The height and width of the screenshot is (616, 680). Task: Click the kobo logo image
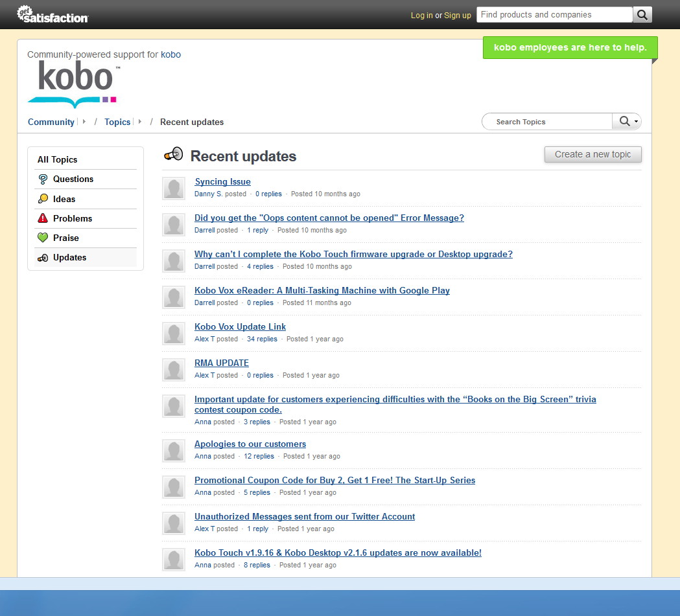[x=74, y=84]
